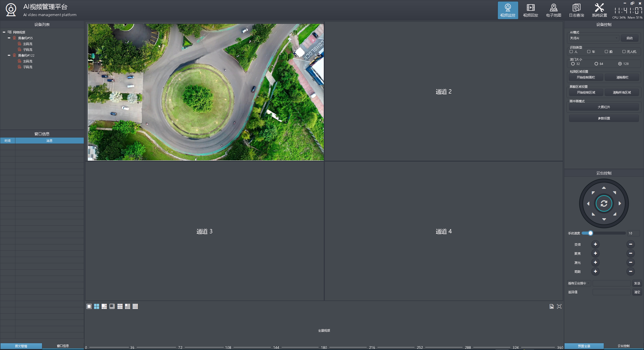The height and width of the screenshot is (350, 644).
Task: Collapse the 摄像机#55 tree node
Action: point(9,38)
